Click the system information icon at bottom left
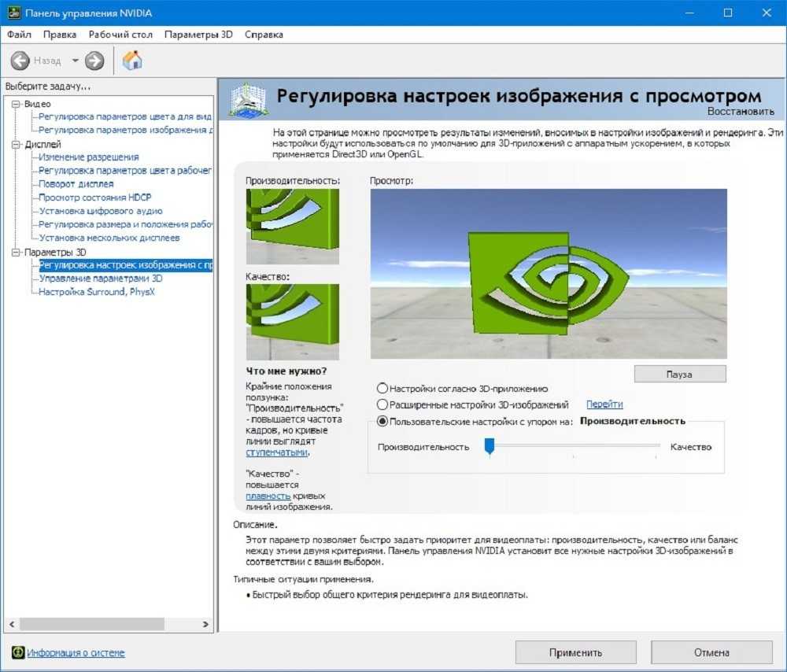 point(17,652)
